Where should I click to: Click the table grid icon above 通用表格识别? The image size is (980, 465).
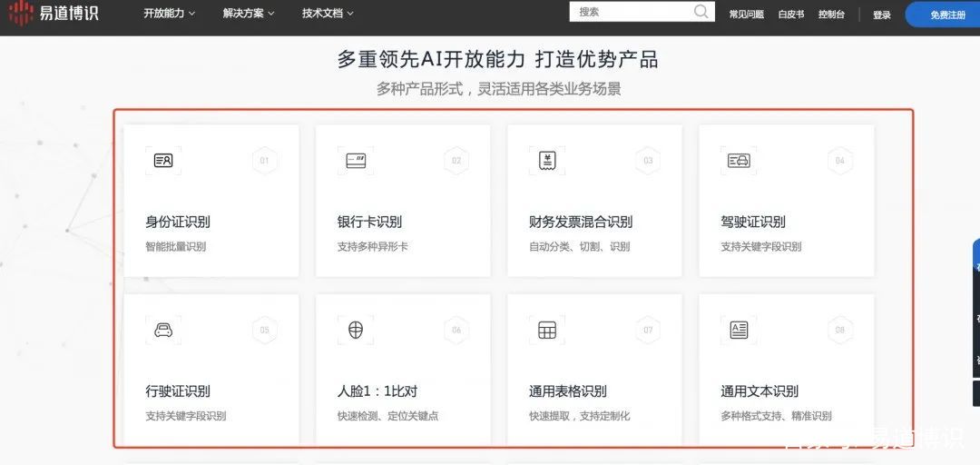pos(547,330)
